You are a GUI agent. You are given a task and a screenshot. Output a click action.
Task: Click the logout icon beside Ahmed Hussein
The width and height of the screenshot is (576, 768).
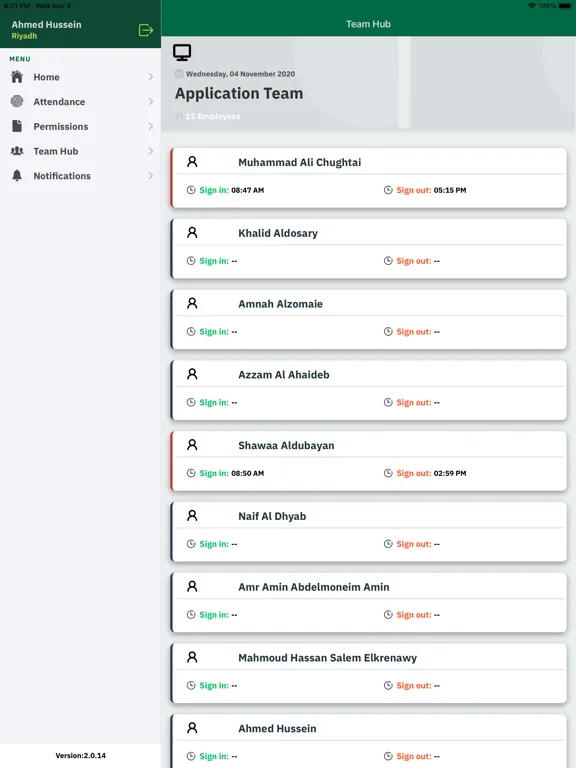(145, 30)
